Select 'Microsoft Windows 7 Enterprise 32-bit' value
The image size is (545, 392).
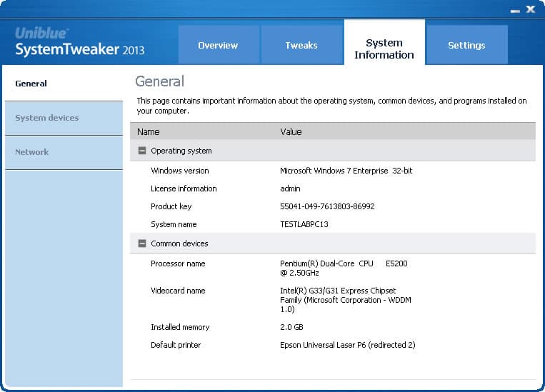(x=346, y=171)
